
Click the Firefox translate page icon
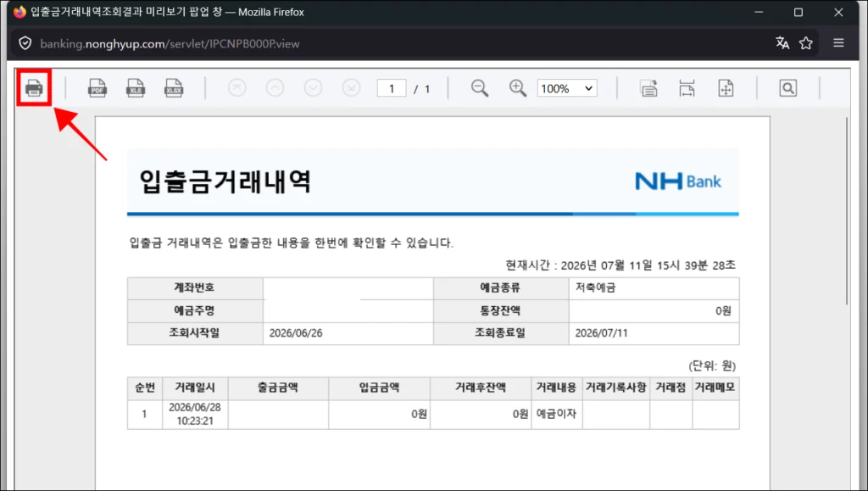click(x=782, y=42)
